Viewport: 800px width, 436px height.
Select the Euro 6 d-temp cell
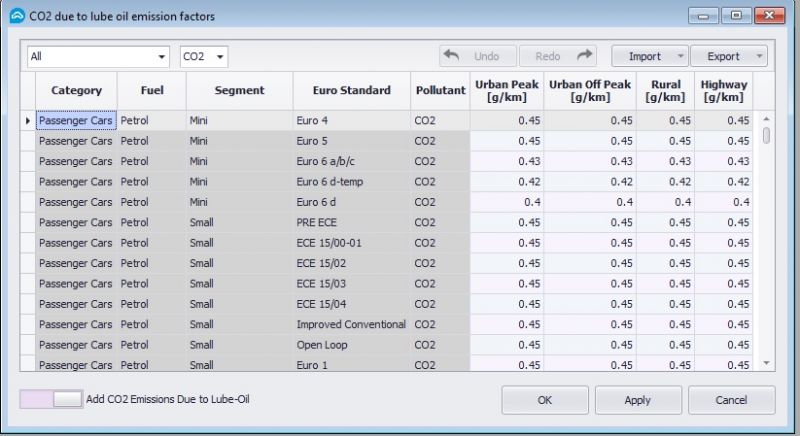pos(352,182)
